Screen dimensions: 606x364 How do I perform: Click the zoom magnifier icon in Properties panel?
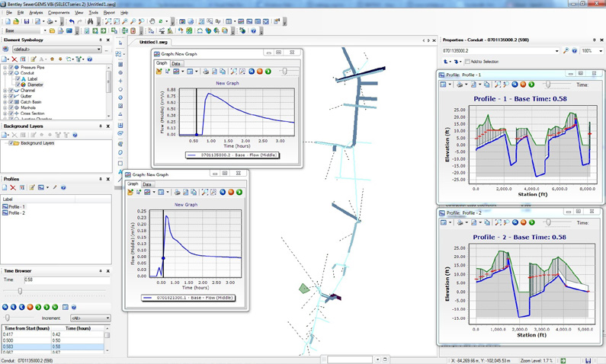point(566,50)
